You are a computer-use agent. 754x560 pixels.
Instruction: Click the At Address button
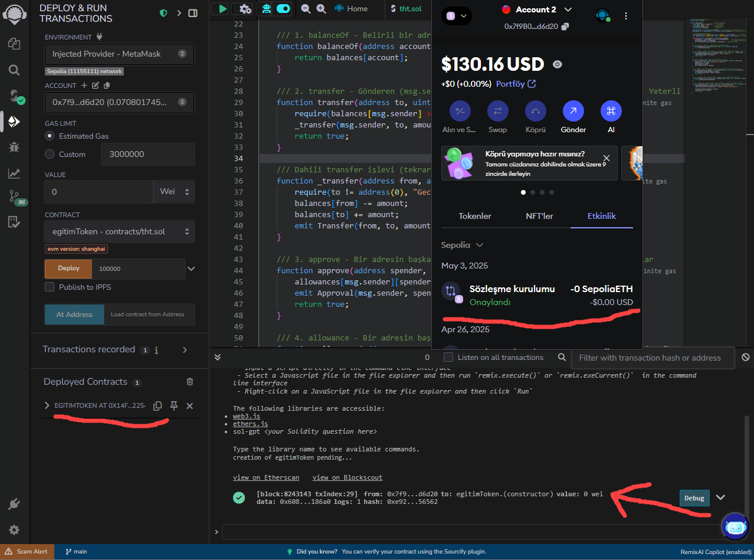point(74,315)
